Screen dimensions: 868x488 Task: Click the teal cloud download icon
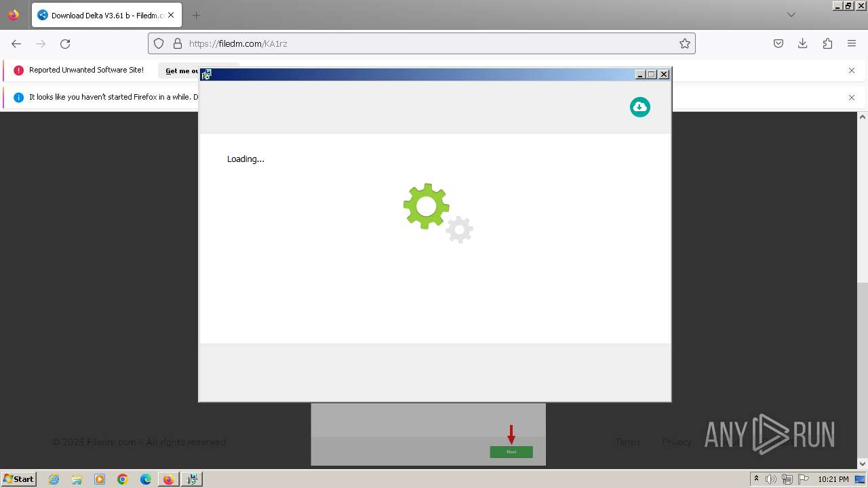pyautogui.click(x=639, y=107)
